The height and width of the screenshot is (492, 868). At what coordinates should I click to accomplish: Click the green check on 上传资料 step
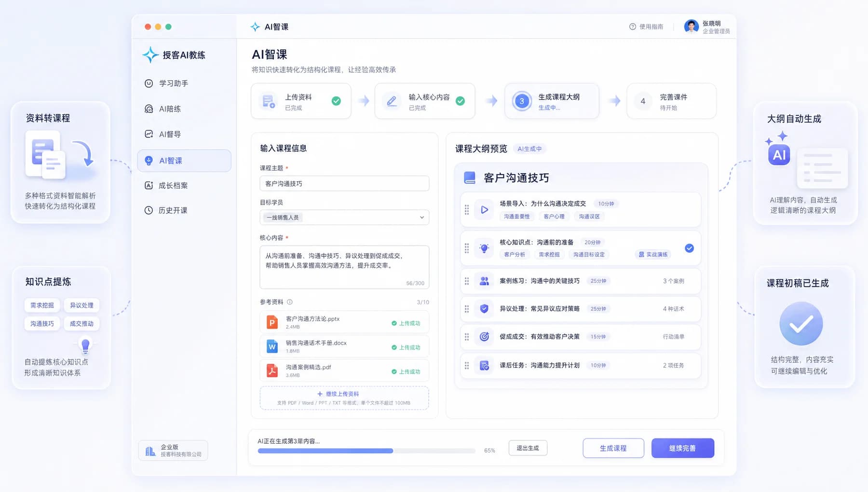click(x=336, y=101)
